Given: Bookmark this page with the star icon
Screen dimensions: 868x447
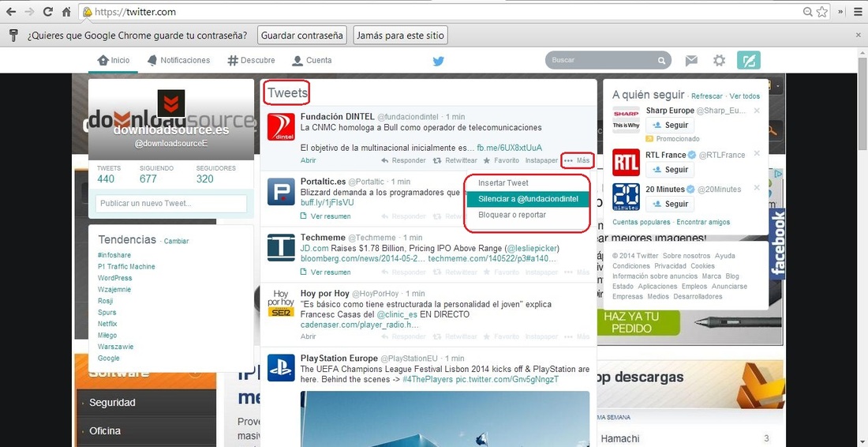Looking at the screenshot, I should (x=822, y=12).
